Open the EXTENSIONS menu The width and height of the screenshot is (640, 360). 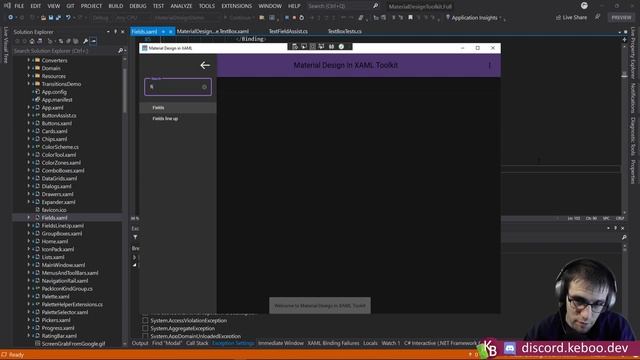236,6
